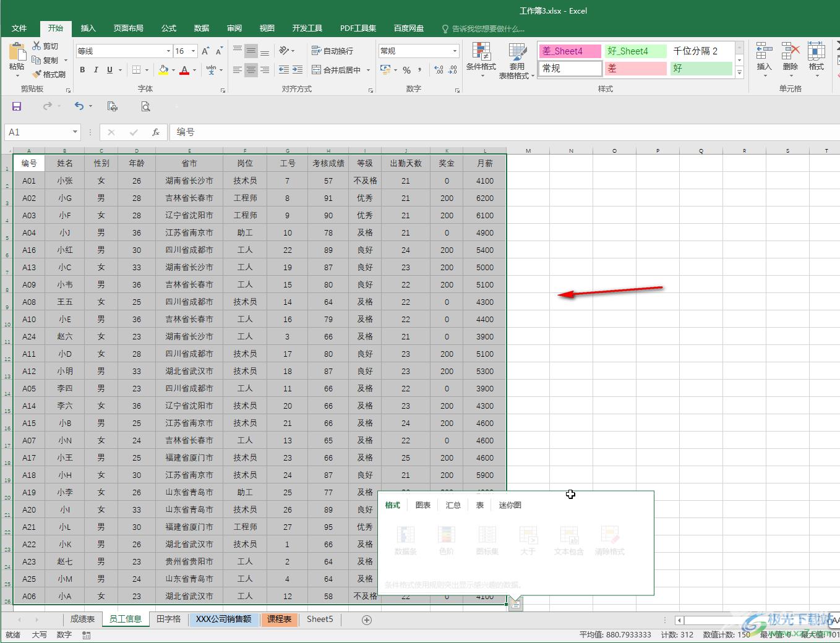Click the macro recording icon in the status bar
The width and height of the screenshot is (840, 643).
pos(87,635)
